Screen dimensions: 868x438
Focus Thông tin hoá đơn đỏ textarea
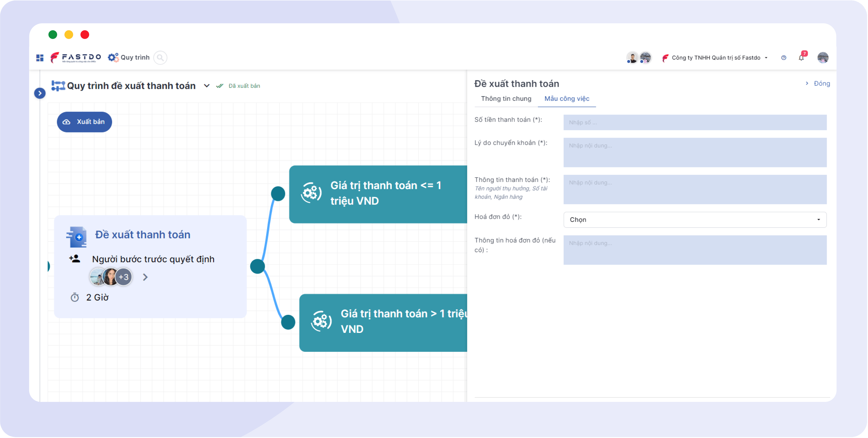[x=695, y=250]
